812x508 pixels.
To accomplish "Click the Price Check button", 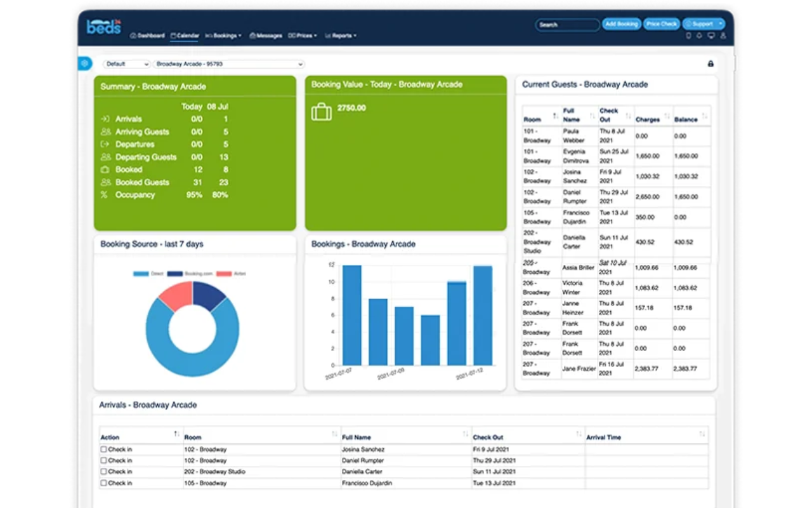I will coord(662,24).
